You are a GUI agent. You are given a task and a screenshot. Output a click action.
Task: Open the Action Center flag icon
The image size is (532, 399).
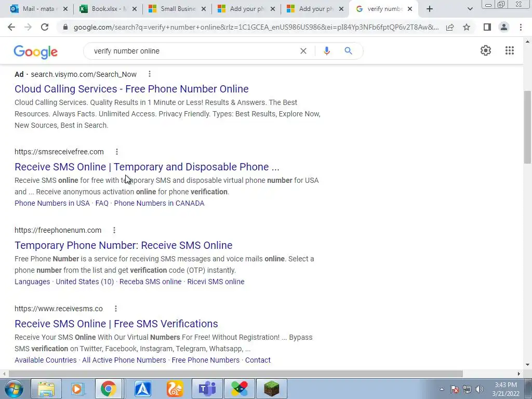pyautogui.click(x=455, y=389)
